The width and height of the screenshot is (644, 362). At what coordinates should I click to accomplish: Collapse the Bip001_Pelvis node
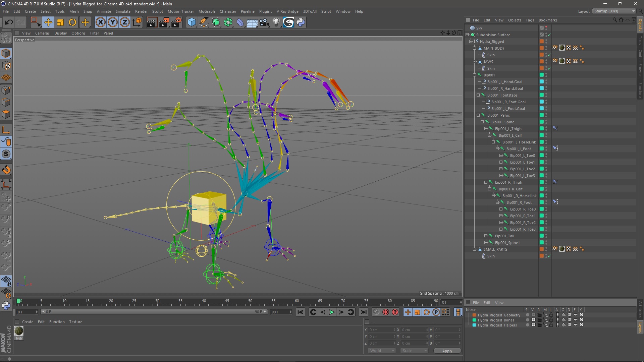coord(478,115)
